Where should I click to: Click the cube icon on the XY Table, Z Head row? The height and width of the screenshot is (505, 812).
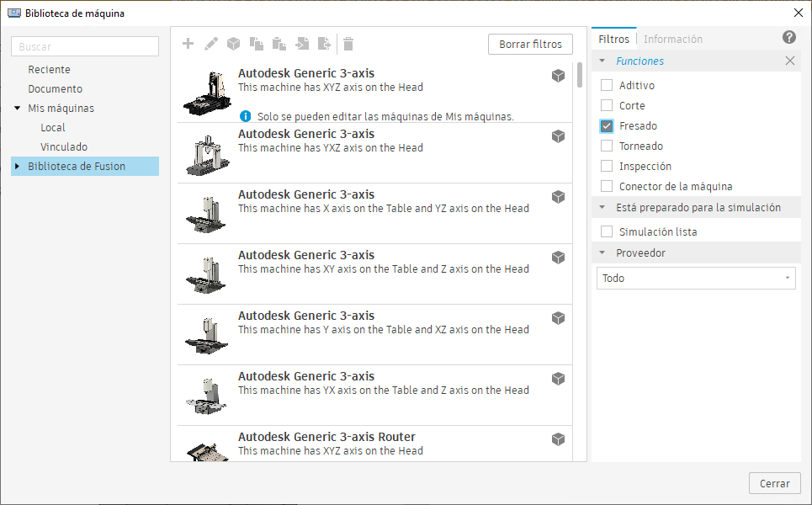click(558, 258)
